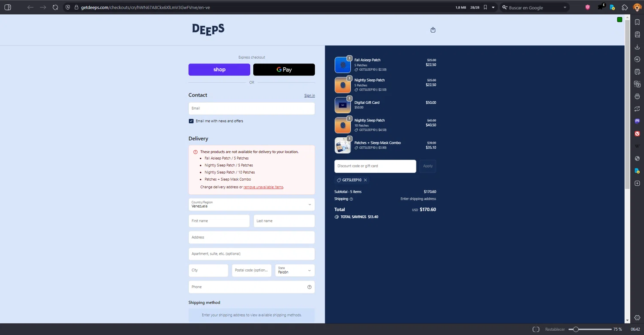Show phone number help question icon
Viewport: 644px width, 335px height.
click(x=309, y=287)
